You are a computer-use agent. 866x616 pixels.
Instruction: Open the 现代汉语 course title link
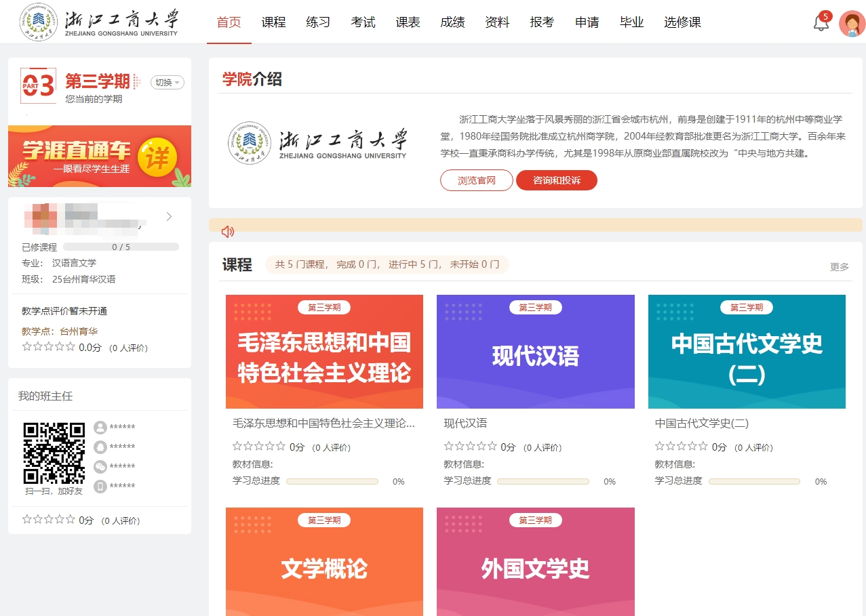pyautogui.click(x=465, y=424)
